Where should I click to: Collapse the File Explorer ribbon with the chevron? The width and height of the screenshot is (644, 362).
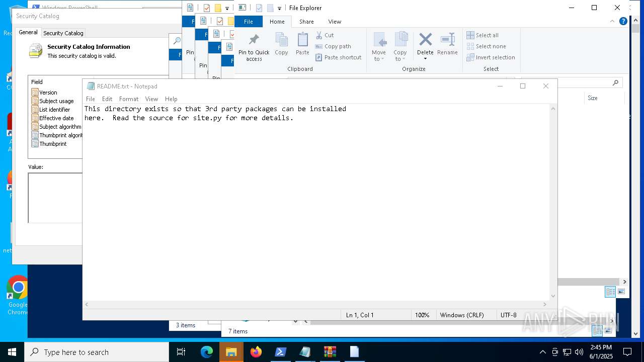coord(612,21)
